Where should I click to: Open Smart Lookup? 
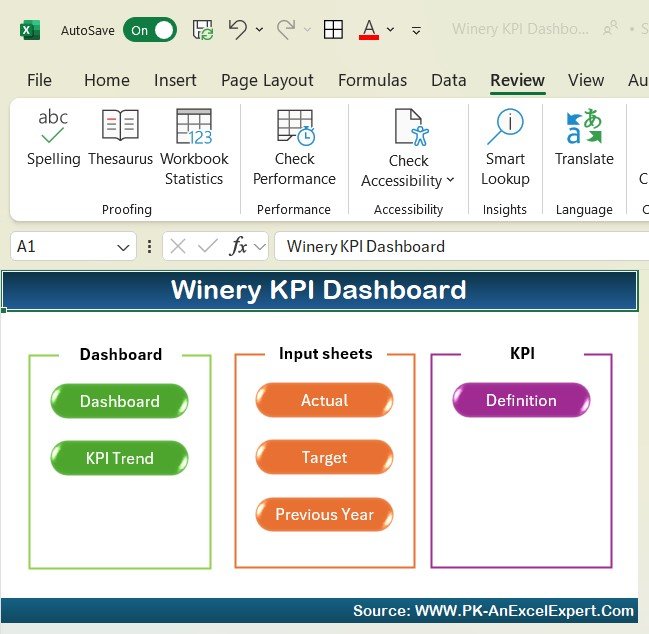coord(505,148)
